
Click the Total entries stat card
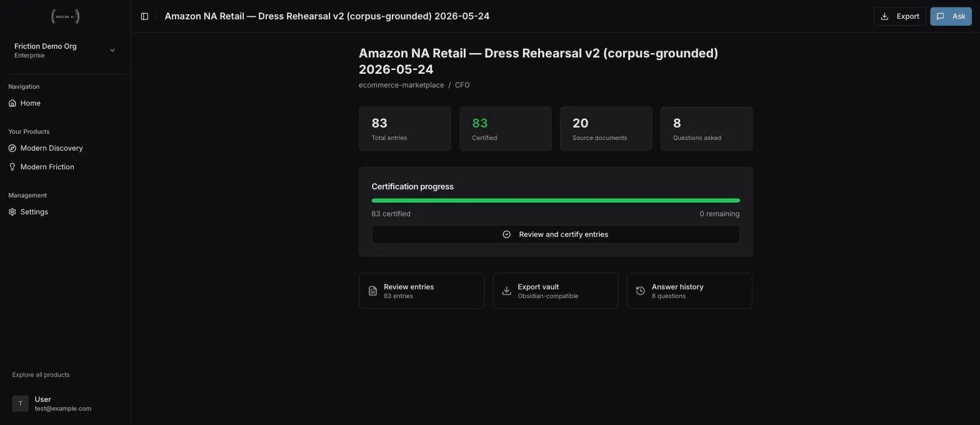pos(405,129)
